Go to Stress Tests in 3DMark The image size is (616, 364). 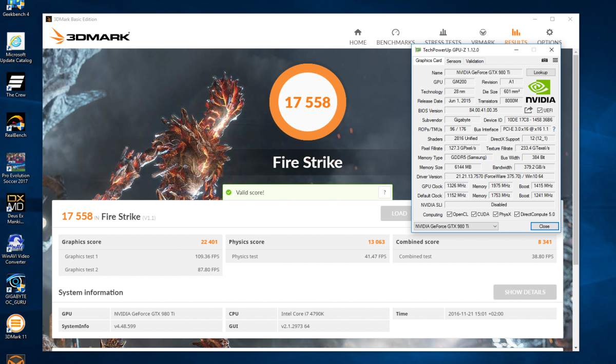click(442, 36)
